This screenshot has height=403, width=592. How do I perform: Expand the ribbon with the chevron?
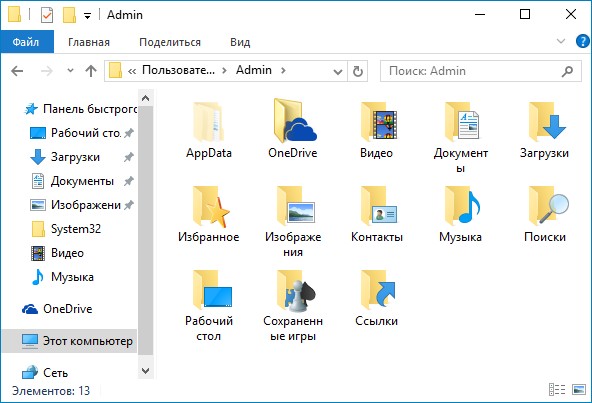561,41
